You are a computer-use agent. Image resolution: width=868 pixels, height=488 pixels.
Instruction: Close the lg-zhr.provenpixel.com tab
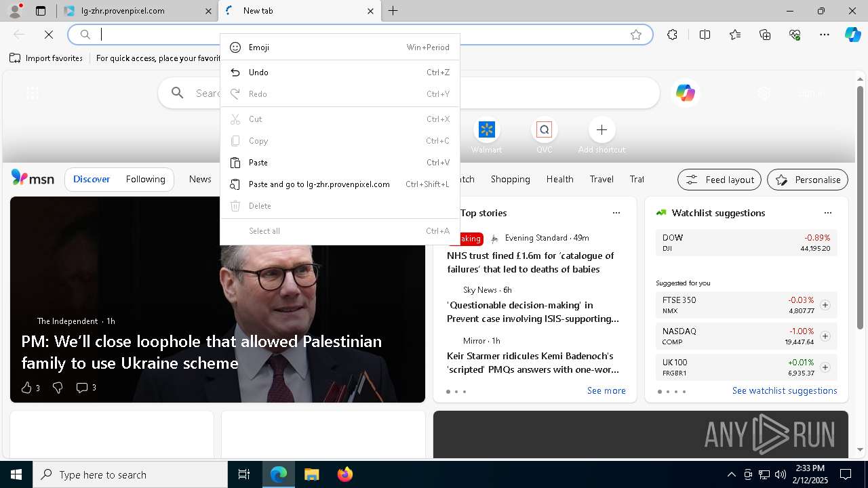tap(208, 11)
